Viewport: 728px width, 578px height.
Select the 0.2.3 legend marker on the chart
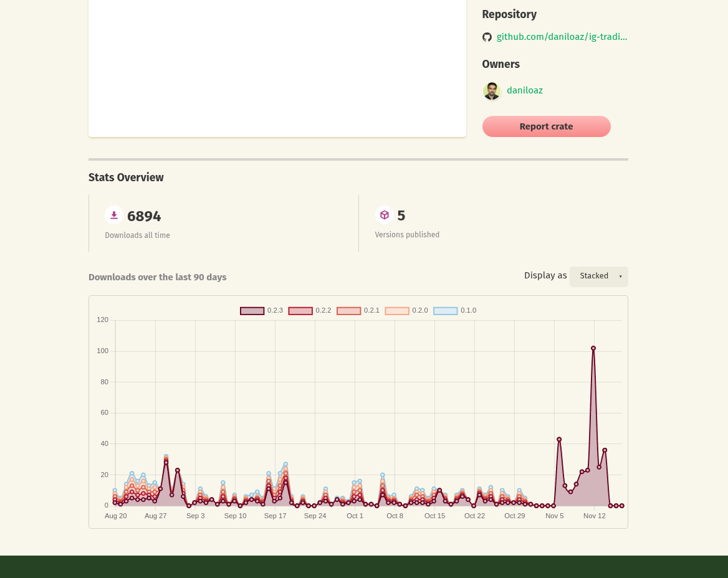click(252, 310)
